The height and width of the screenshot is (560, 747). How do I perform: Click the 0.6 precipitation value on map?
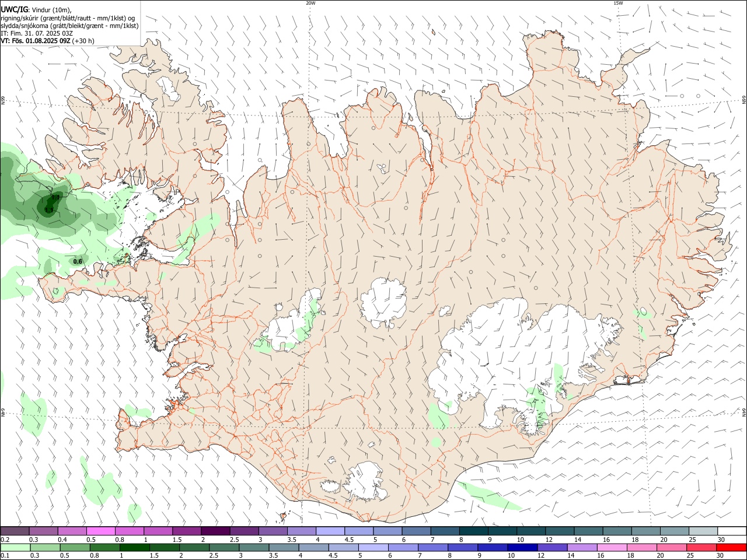(78, 261)
